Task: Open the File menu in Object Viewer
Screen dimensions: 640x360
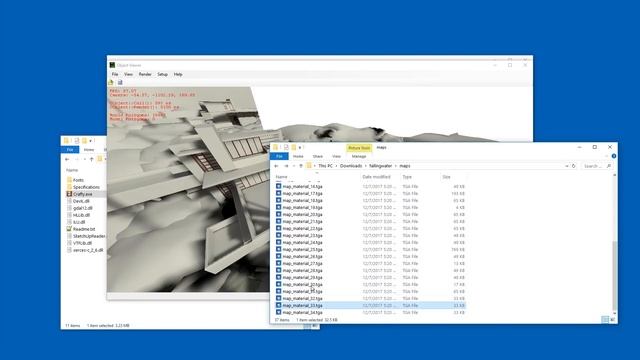Action: point(115,74)
